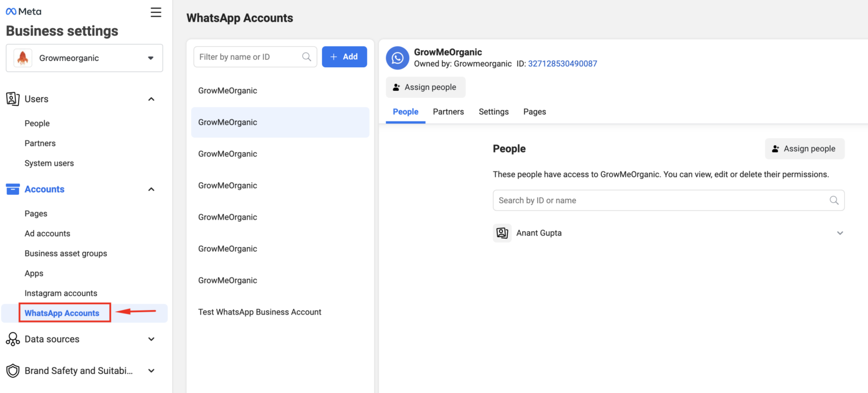Collapse the Accounts section chevron
The height and width of the screenshot is (393, 868).
(x=151, y=190)
